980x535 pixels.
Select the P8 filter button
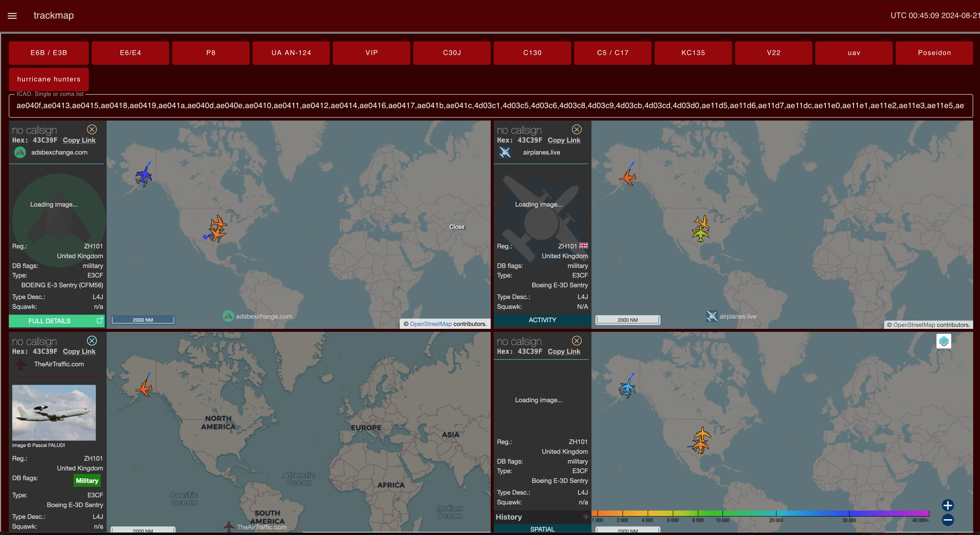tap(211, 53)
